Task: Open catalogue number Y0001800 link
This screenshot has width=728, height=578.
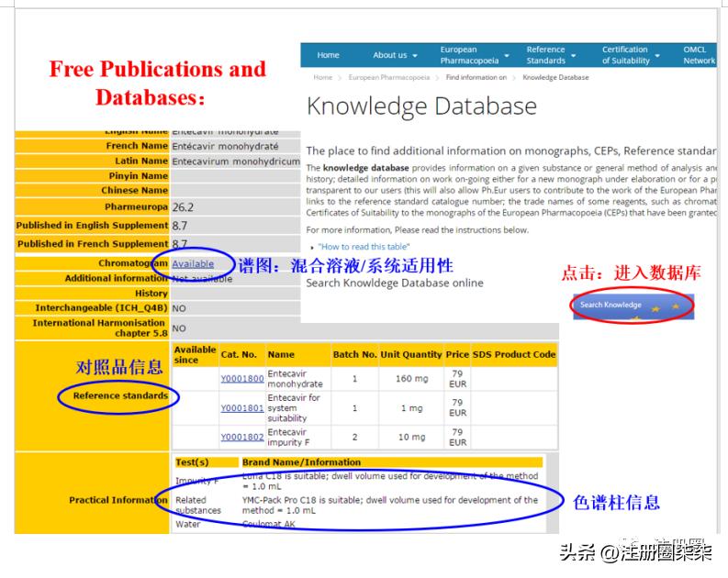Action: 241,379
